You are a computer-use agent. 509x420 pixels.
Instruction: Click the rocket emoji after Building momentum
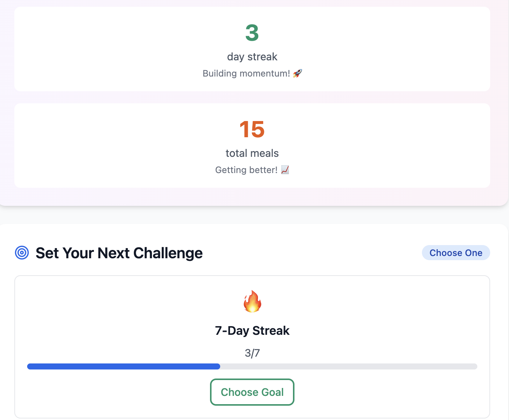(297, 73)
